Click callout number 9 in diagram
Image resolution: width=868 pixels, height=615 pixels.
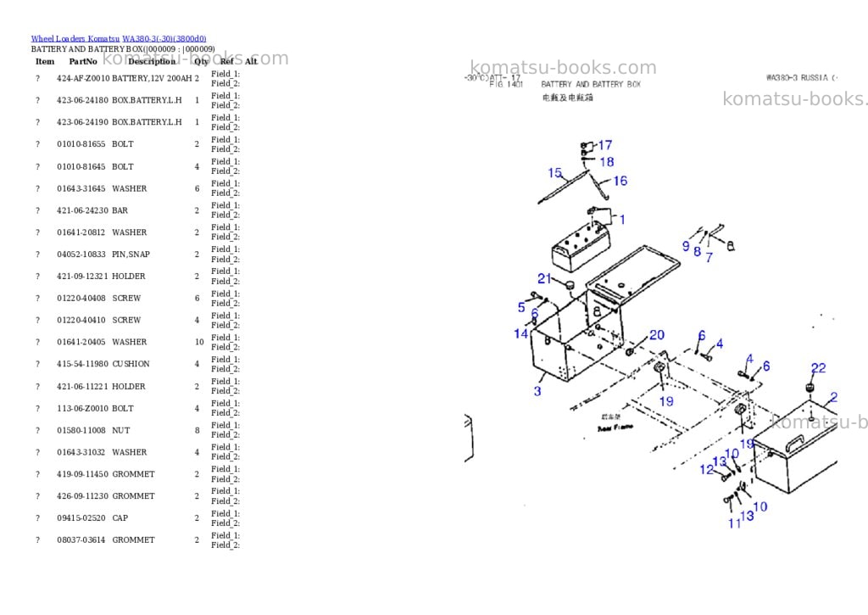coord(686,246)
